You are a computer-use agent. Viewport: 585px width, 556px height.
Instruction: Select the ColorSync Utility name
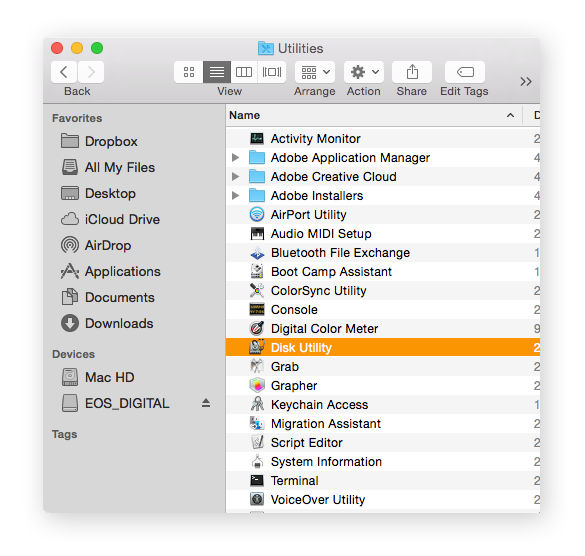pos(319,291)
